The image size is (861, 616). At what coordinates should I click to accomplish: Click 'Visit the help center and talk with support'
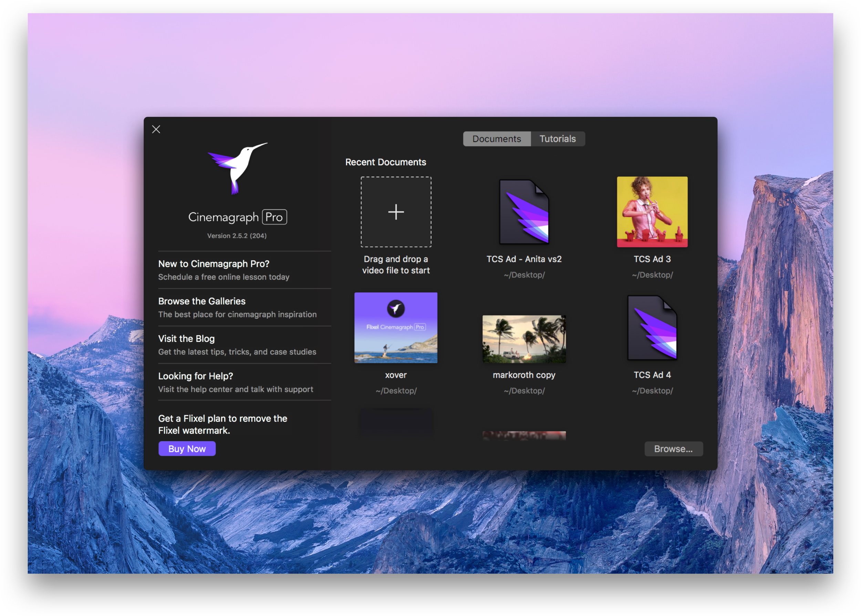pyautogui.click(x=236, y=389)
